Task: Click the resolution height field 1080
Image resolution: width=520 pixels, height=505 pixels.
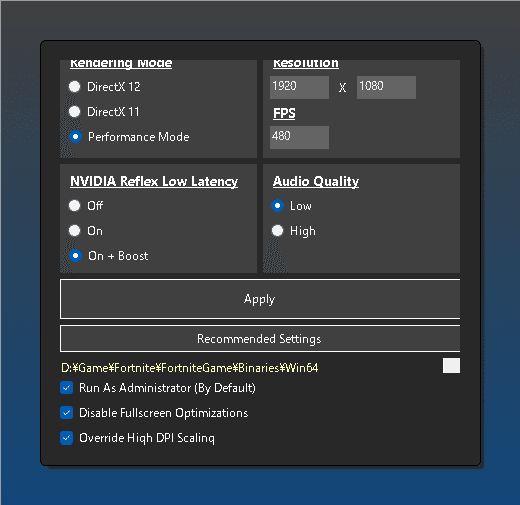Action: point(386,87)
